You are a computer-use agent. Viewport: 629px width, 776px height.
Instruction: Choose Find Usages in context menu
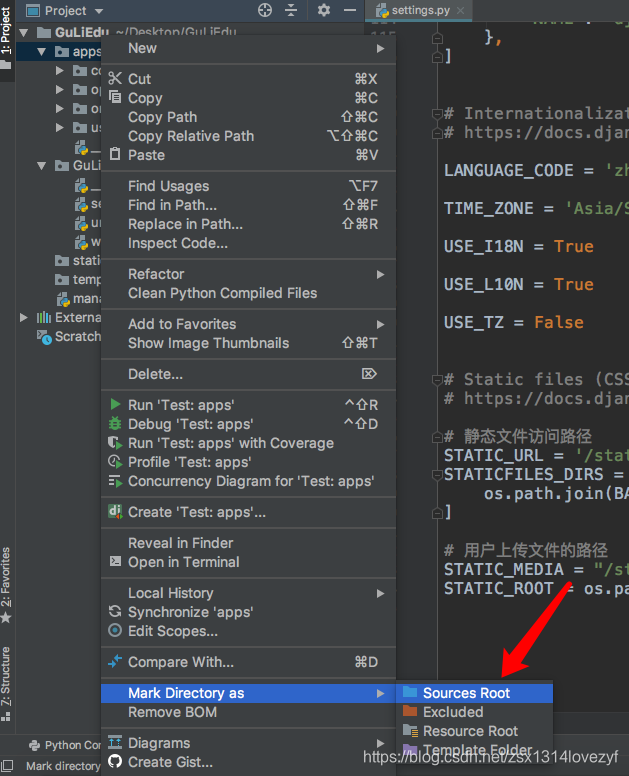(248, 186)
